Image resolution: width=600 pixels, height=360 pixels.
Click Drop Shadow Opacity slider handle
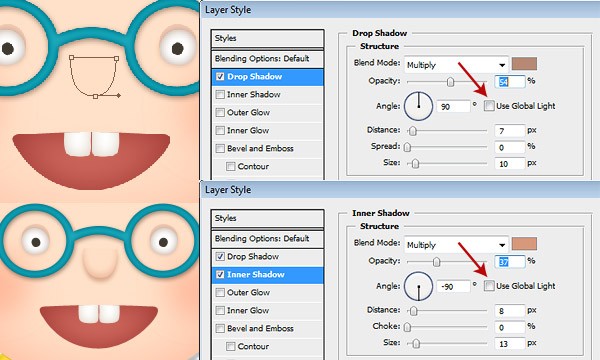[450, 81]
